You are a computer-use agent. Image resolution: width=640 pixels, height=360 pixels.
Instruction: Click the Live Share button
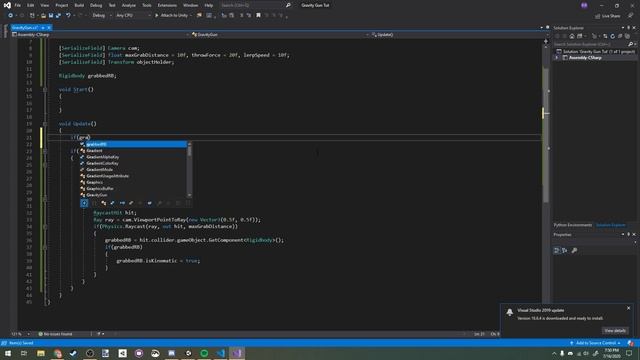[608, 16]
